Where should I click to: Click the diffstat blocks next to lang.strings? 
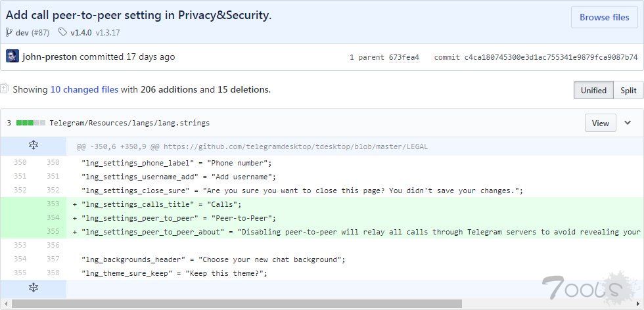point(31,123)
